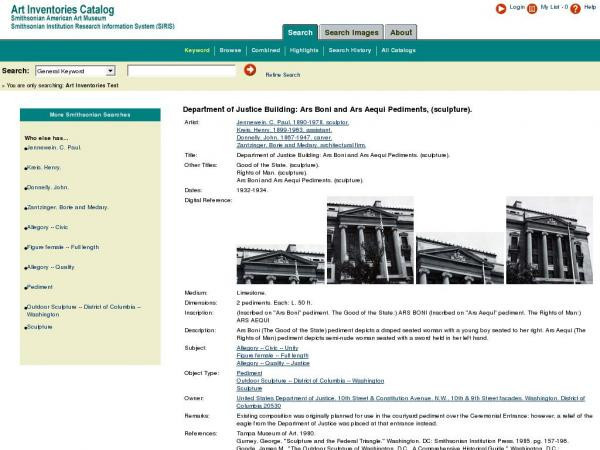
Task: Open artist Jennewein, C. Paul sculptor link
Action: pos(292,122)
